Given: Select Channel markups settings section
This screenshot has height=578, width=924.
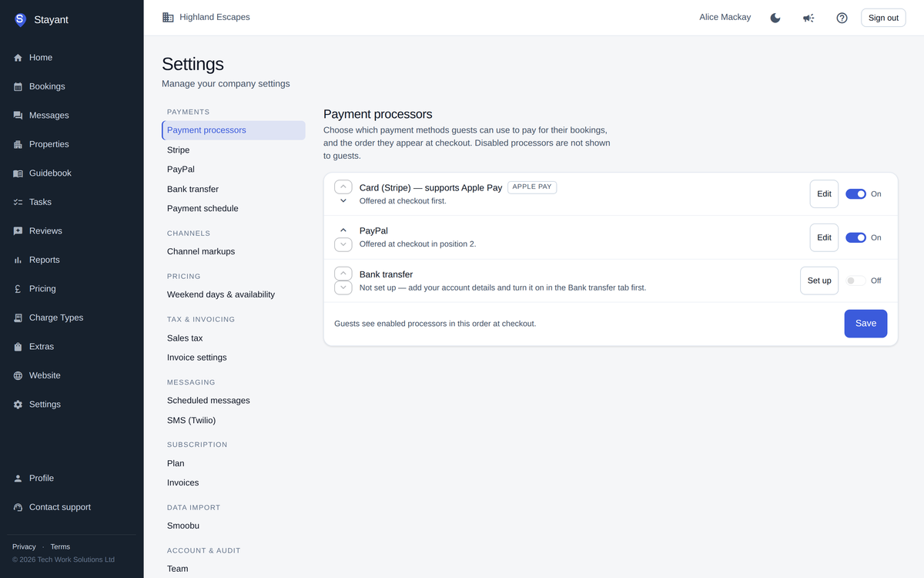Looking at the screenshot, I should coord(233,252).
